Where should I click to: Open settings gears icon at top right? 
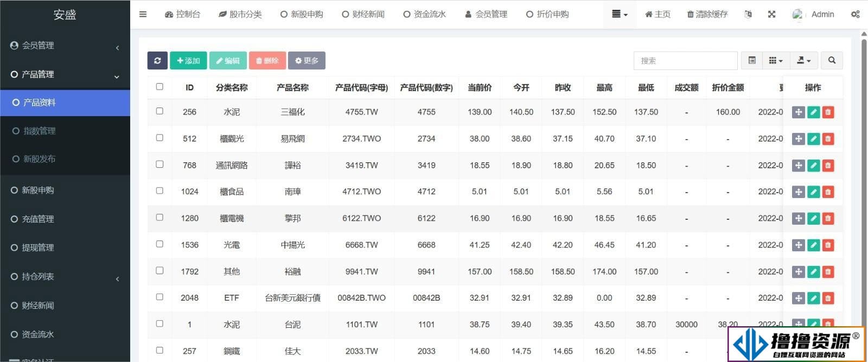click(855, 14)
